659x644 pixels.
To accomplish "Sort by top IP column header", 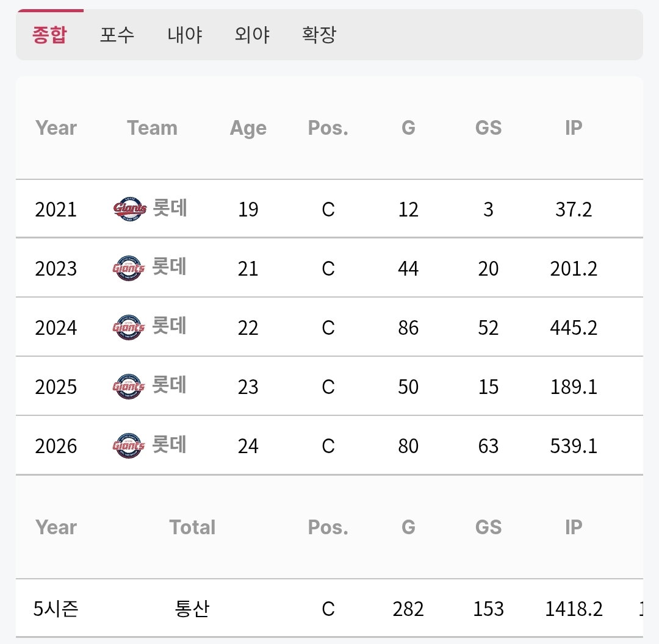I will coord(574,127).
